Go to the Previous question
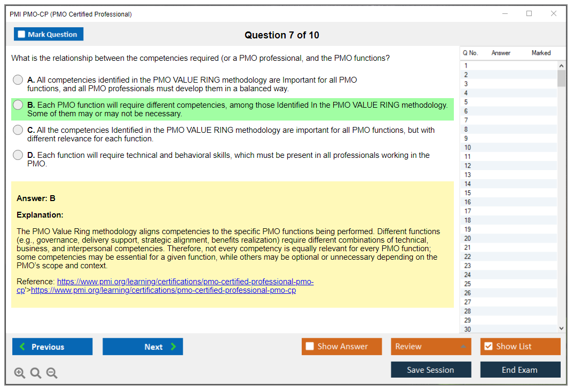 coord(52,347)
